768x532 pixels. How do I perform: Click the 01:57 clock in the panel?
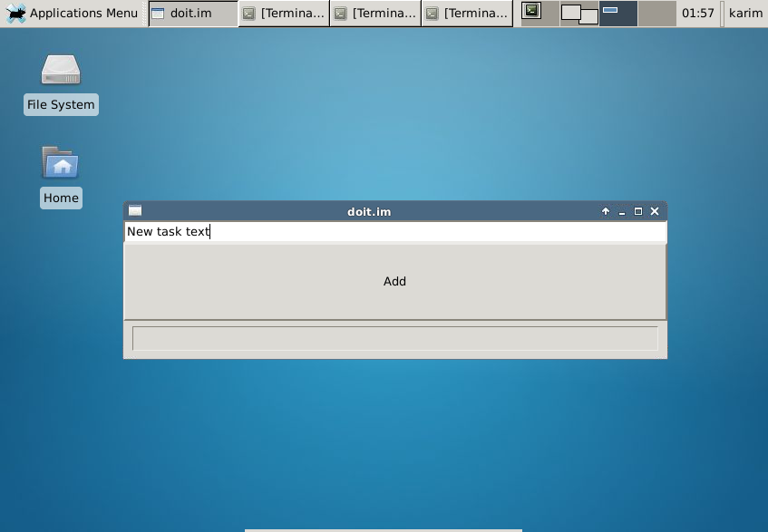click(x=697, y=14)
